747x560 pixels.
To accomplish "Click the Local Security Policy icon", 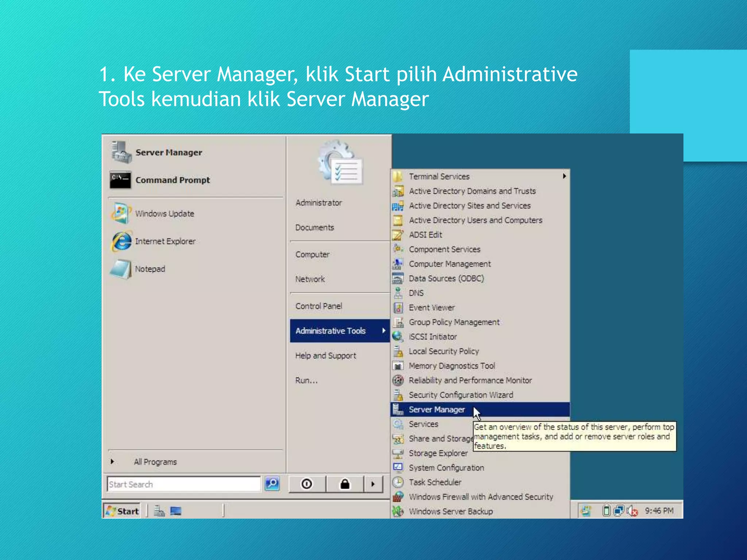I will [398, 351].
